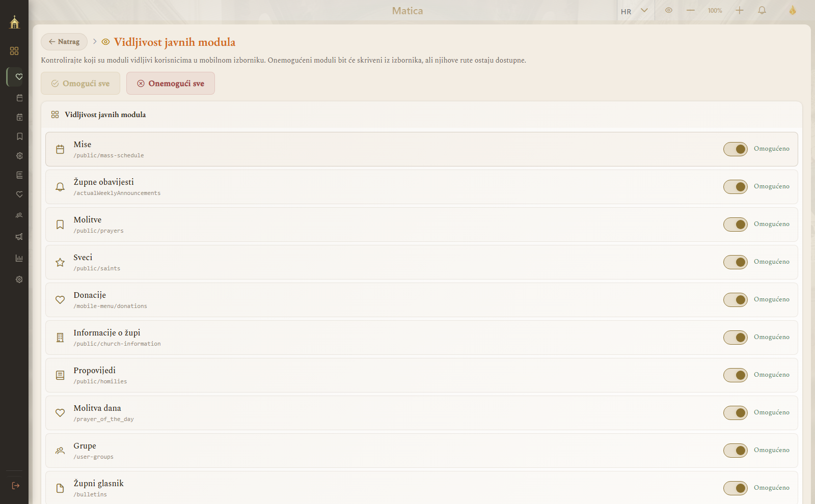The height and width of the screenshot is (504, 815).
Task: Open the dashboard grid icon in sidebar
Action: [14, 51]
